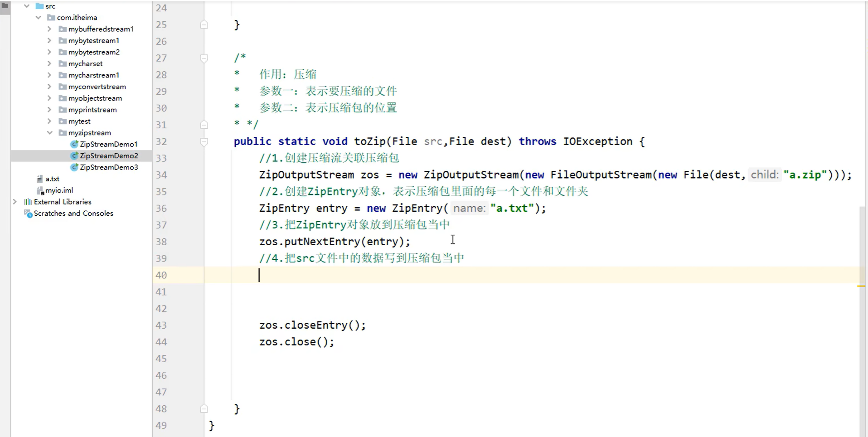
Task: Click the myzipstream folder icon
Action: click(x=63, y=132)
